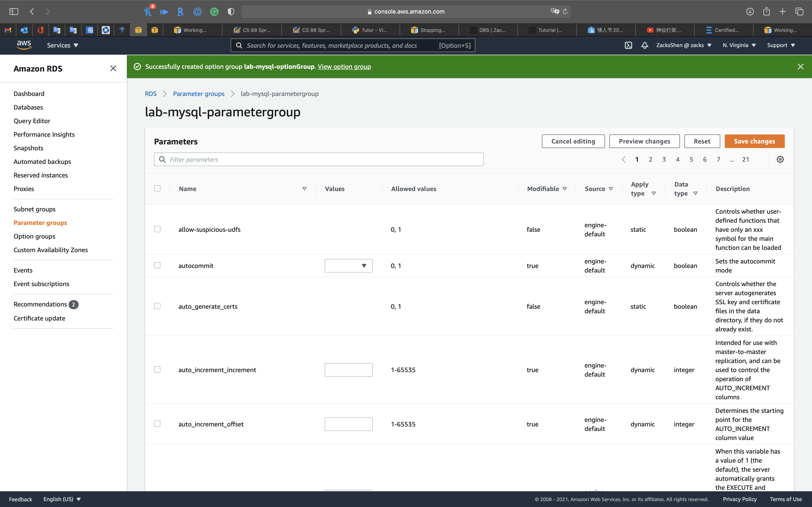Image resolution: width=812 pixels, height=507 pixels.
Task: Select the autocommit parameter checkbox
Action: (x=157, y=265)
